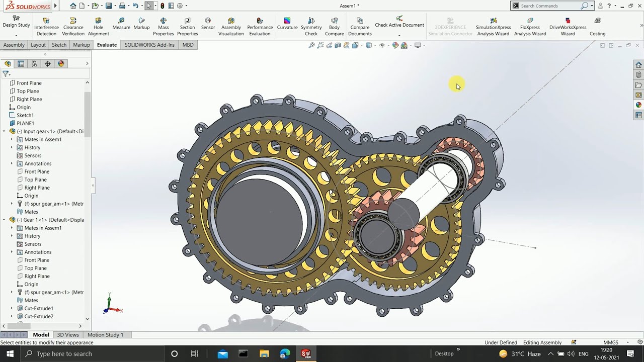Open Compare Documents
The height and width of the screenshot is (362, 644).
coord(360,27)
